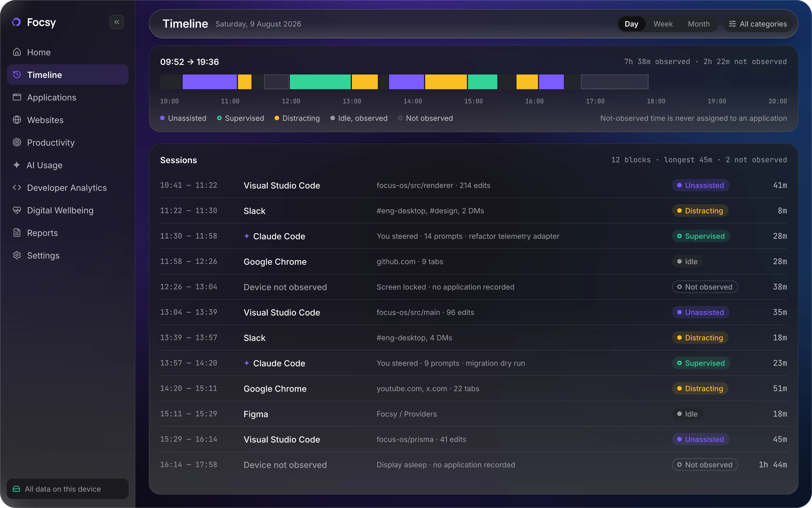Select 'focus-os/src/main · 96 edits' detail text
The width and height of the screenshot is (812, 508).
tap(426, 313)
